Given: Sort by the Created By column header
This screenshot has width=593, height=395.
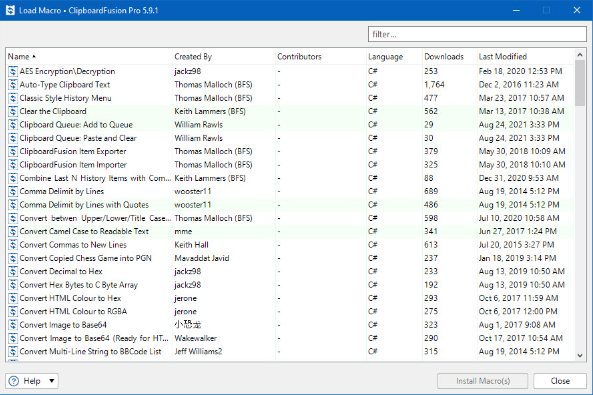Looking at the screenshot, I should tap(224, 56).
